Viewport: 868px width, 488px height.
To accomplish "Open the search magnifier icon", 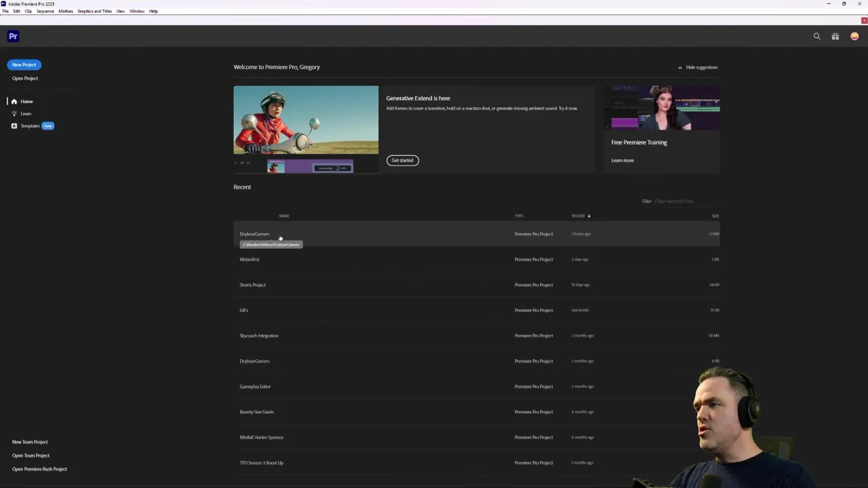I will coord(817,37).
